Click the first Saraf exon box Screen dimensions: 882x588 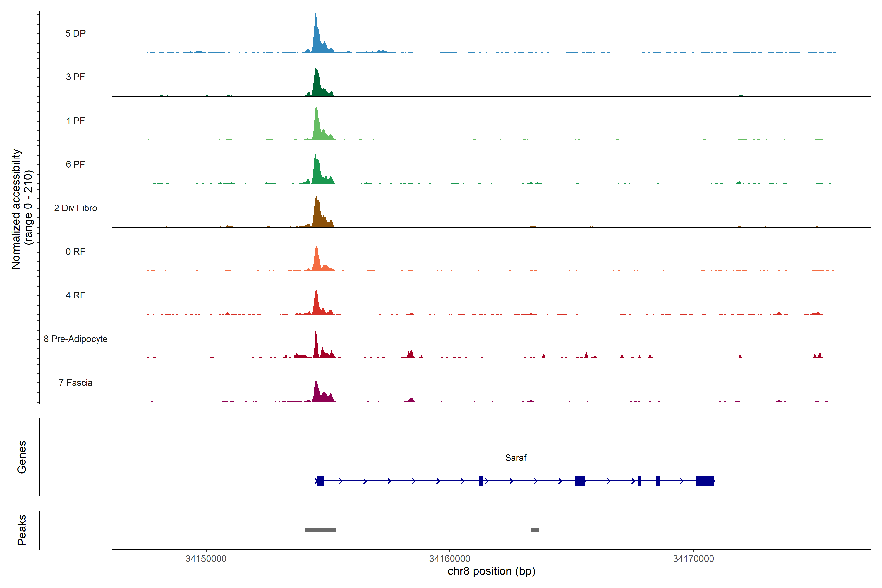coord(320,481)
